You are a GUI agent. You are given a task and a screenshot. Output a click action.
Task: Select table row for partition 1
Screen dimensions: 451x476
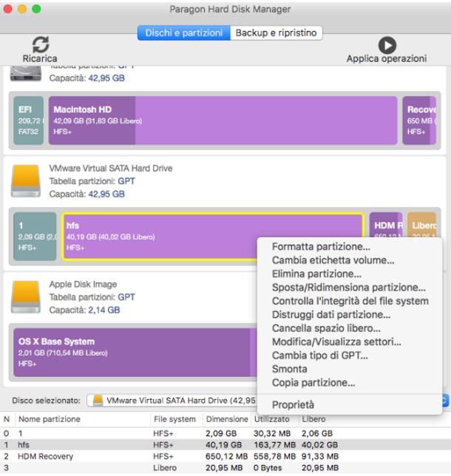tap(225, 433)
